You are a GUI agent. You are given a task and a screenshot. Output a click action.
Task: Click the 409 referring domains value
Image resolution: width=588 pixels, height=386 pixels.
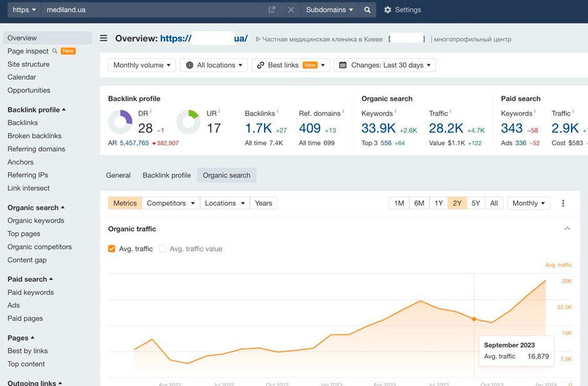click(310, 128)
